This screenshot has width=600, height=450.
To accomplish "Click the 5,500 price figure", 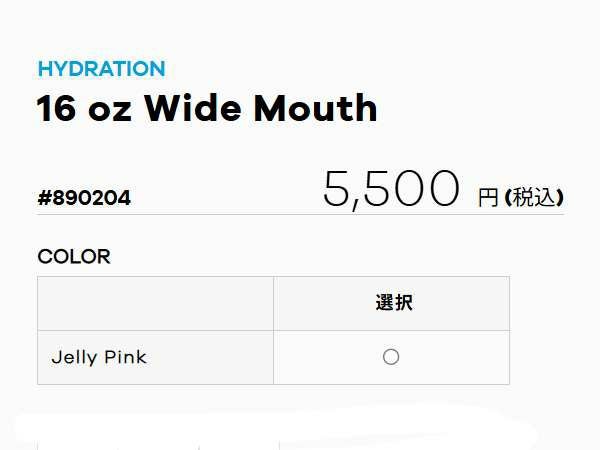I will point(391,188).
